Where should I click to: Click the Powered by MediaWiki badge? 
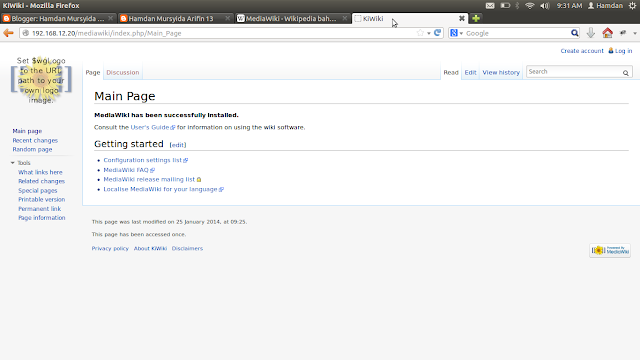[x=610, y=250]
